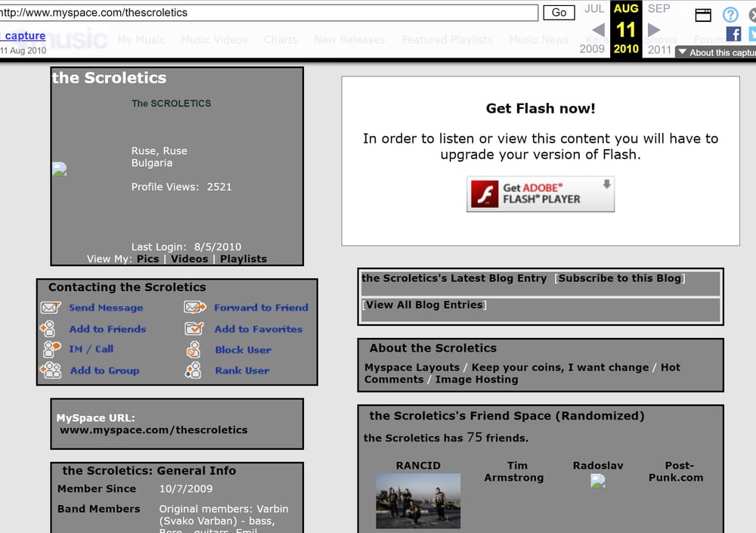Open Post-Punk.com friend link

coord(676,471)
